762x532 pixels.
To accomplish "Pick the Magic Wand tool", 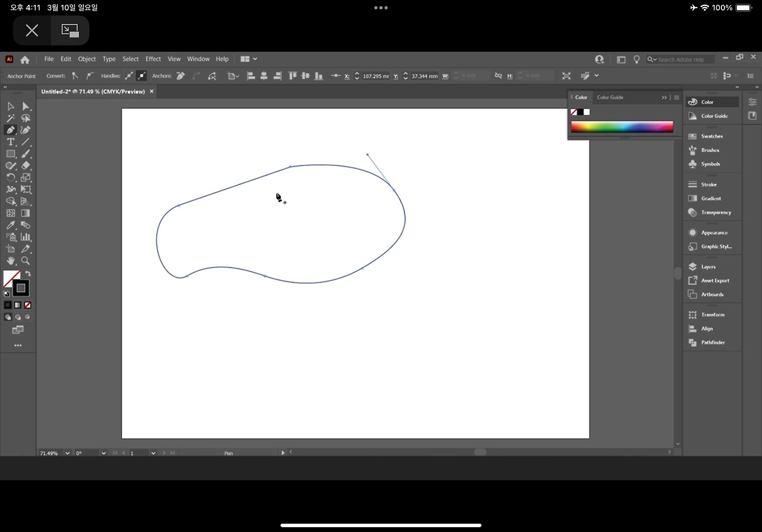I will tap(11, 118).
